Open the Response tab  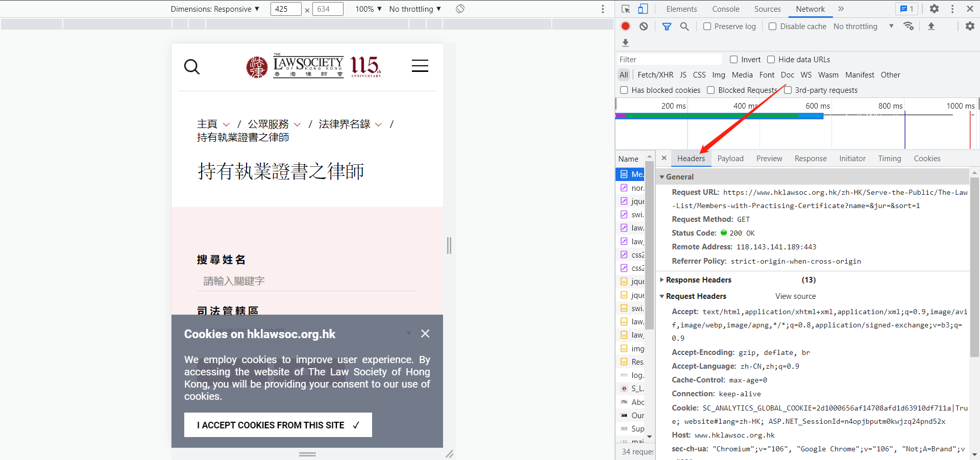click(x=811, y=159)
